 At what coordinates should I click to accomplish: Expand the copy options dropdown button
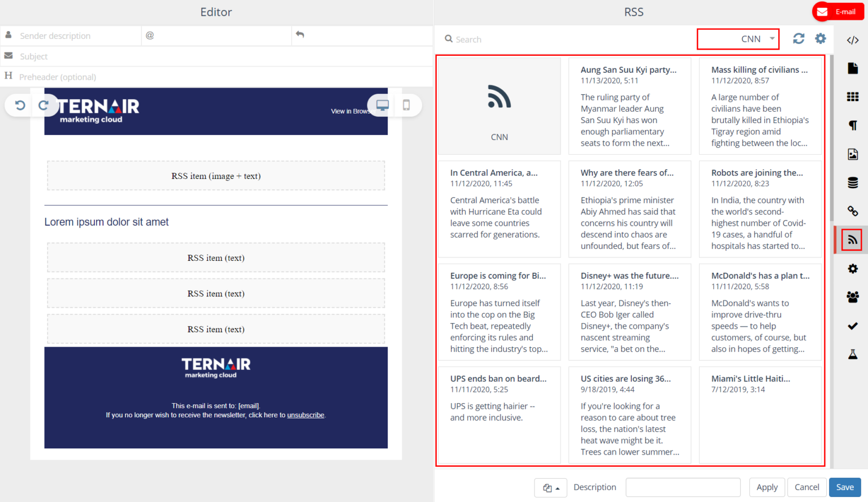pos(551,488)
